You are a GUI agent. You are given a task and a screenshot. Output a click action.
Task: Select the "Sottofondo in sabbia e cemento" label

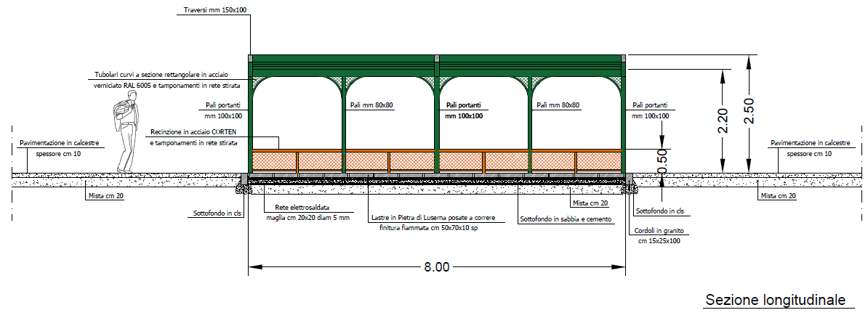[566, 219]
